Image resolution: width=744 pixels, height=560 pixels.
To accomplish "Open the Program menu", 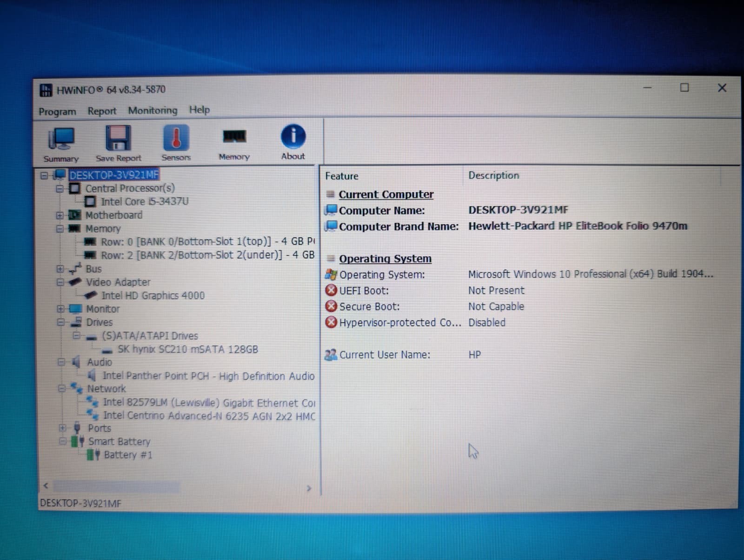I will 57,112.
